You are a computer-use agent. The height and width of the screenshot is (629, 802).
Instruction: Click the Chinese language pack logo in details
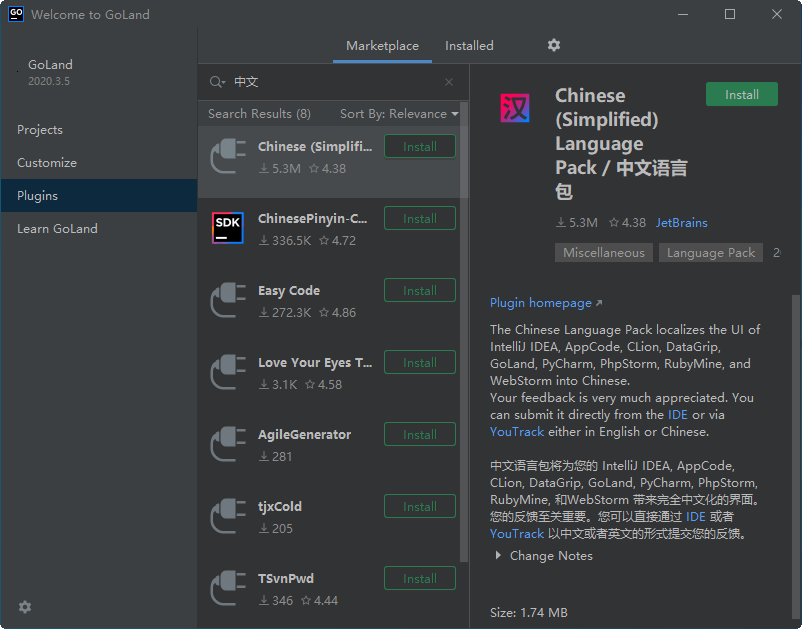coord(515,108)
